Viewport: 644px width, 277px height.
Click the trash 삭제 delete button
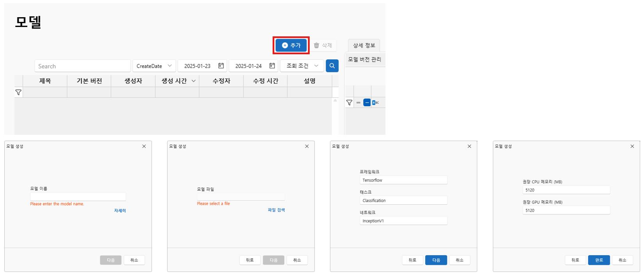click(323, 45)
